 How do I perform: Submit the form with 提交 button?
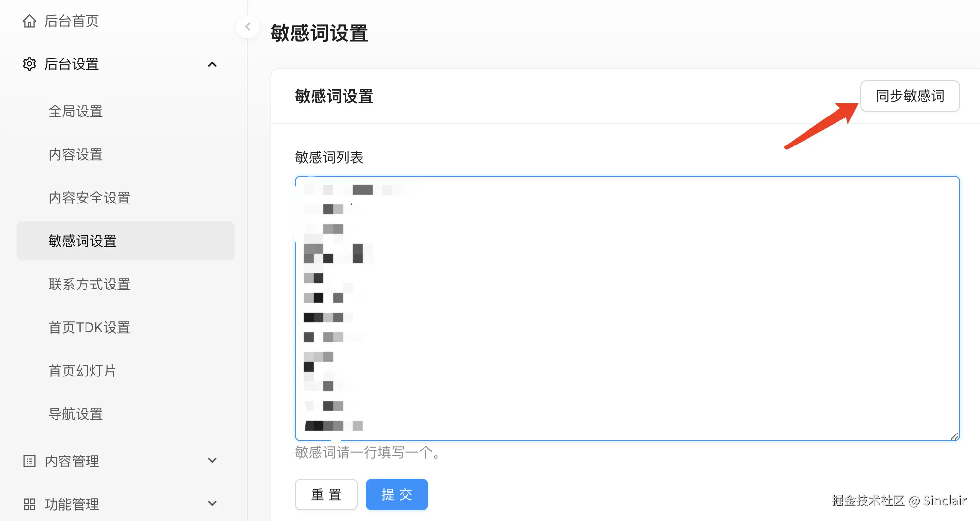click(396, 494)
